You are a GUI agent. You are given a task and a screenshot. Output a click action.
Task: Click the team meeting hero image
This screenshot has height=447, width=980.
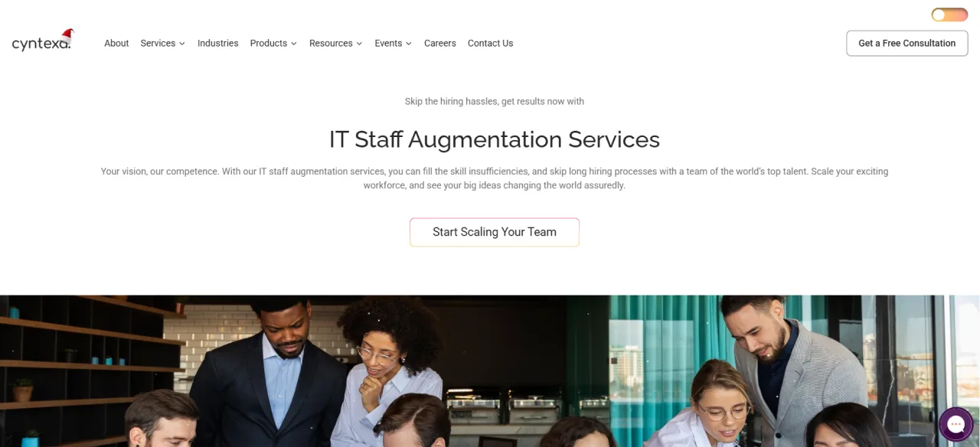(x=490, y=371)
